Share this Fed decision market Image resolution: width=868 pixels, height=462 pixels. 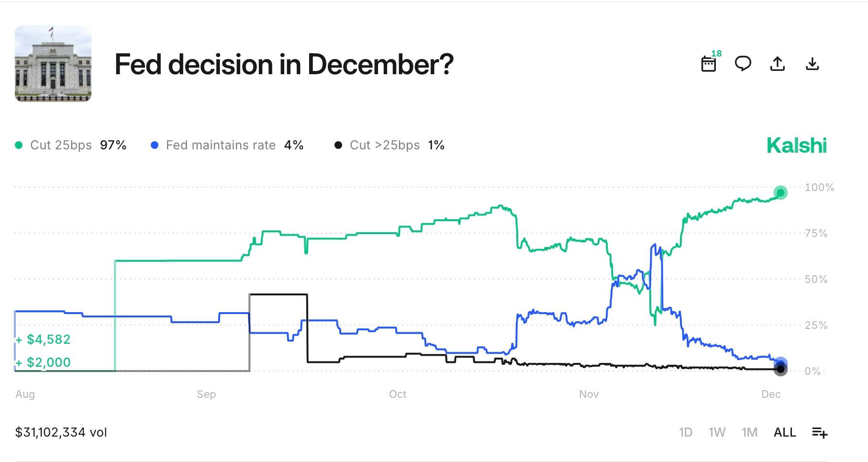(778, 63)
